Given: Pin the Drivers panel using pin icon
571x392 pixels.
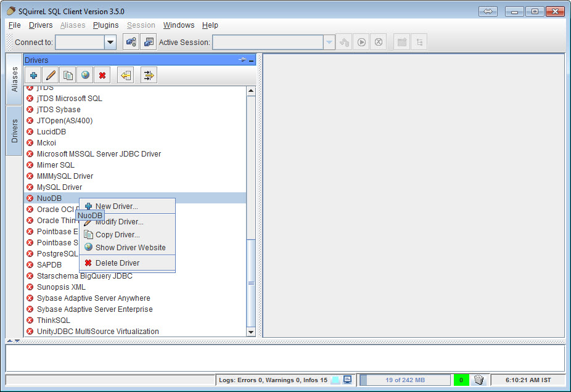Looking at the screenshot, I should 242,60.
